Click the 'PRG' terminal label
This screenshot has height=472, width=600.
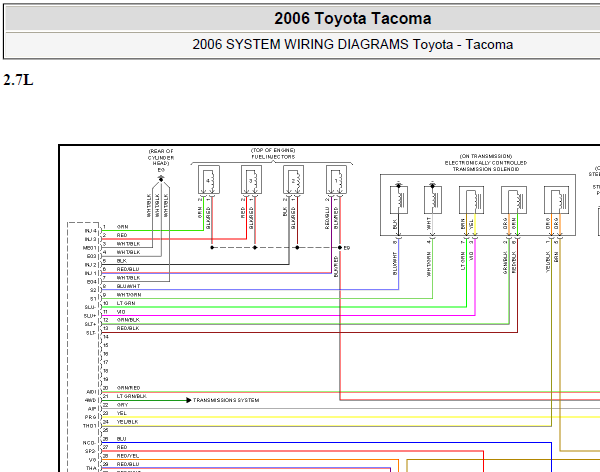[x=91, y=417]
